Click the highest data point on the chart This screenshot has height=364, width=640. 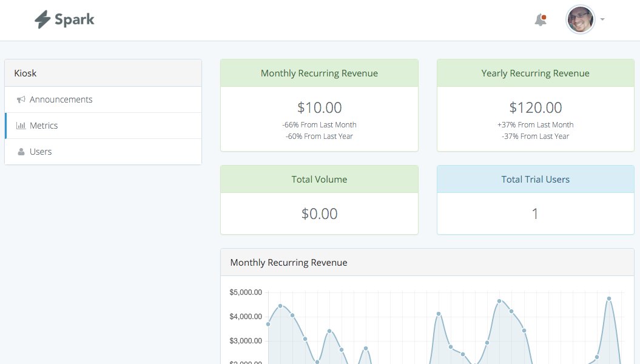[x=608, y=298]
